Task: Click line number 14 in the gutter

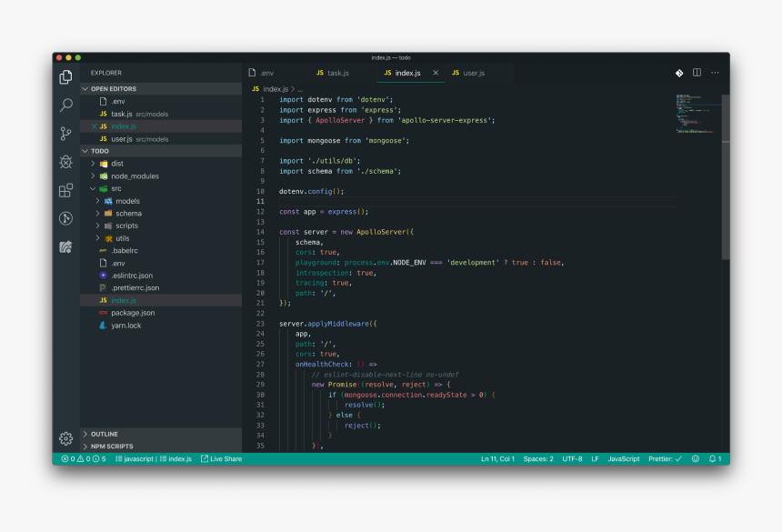Action: pyautogui.click(x=260, y=232)
